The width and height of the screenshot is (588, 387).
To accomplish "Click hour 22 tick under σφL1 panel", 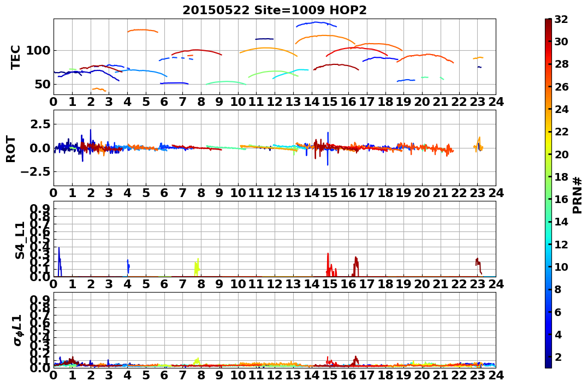I will 459,375.
